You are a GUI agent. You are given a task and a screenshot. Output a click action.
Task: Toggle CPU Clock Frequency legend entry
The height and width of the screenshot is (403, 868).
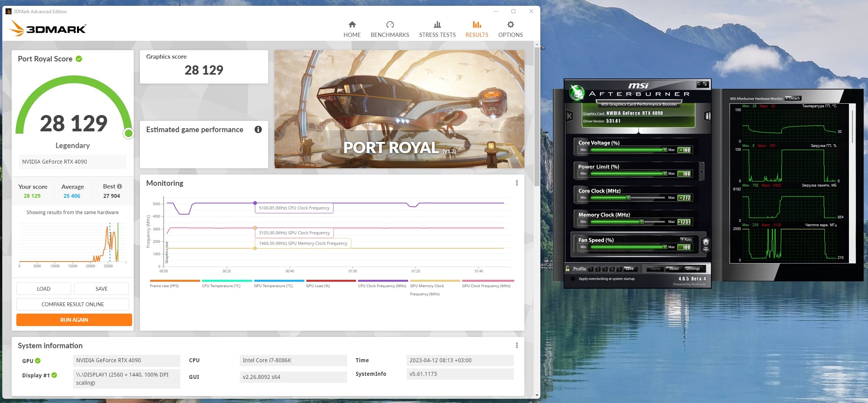click(x=383, y=284)
